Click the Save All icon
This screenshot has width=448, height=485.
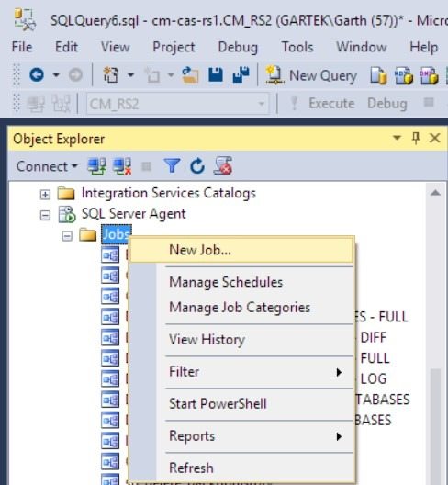[x=241, y=74]
